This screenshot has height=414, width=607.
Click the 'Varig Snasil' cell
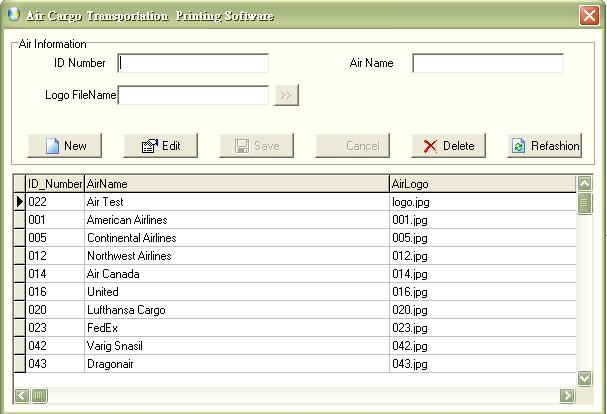point(237,346)
